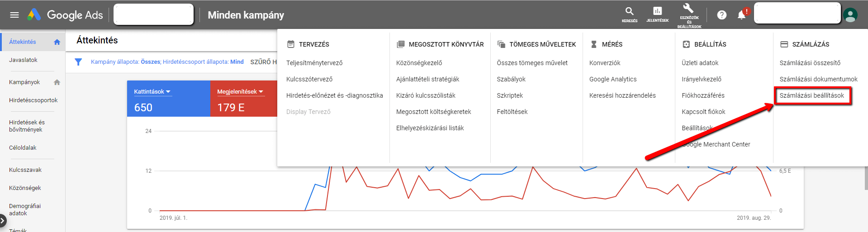Screen dimensions: 868x232
Task: Open the Megjelenítések metric dropdown
Action: (x=240, y=92)
